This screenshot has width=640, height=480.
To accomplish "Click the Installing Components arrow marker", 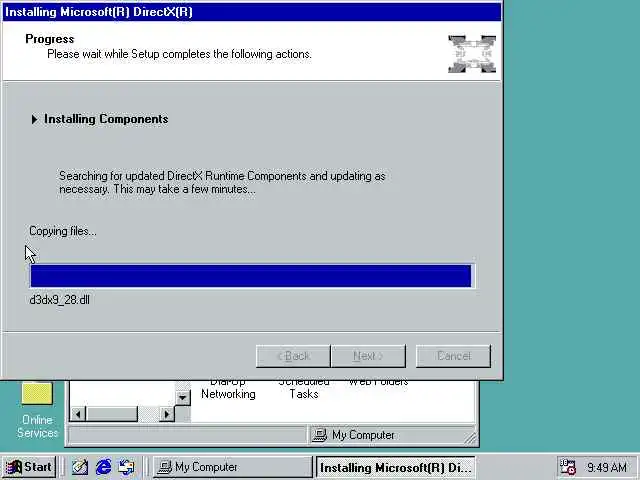I will [34, 119].
